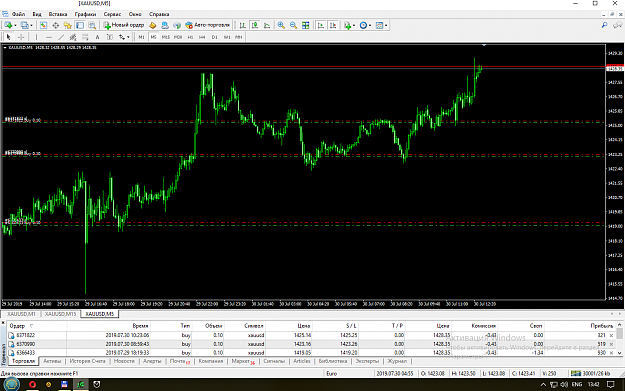This screenshot has height=391, width=625.
Task: Select the Crosshair tool
Action: click(21, 37)
